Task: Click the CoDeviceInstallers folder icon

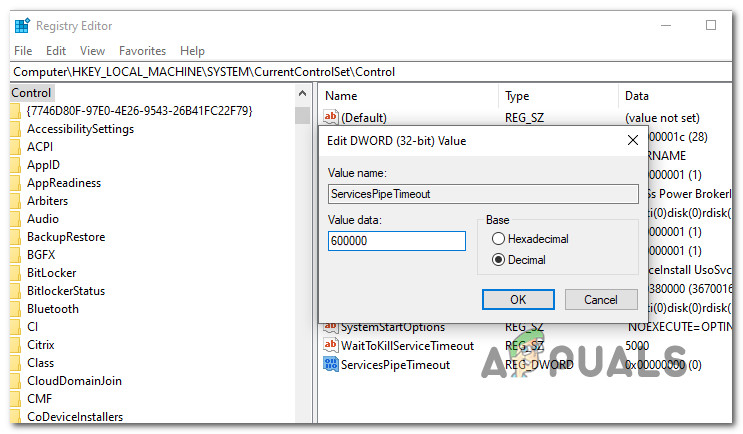Action: pos(15,416)
